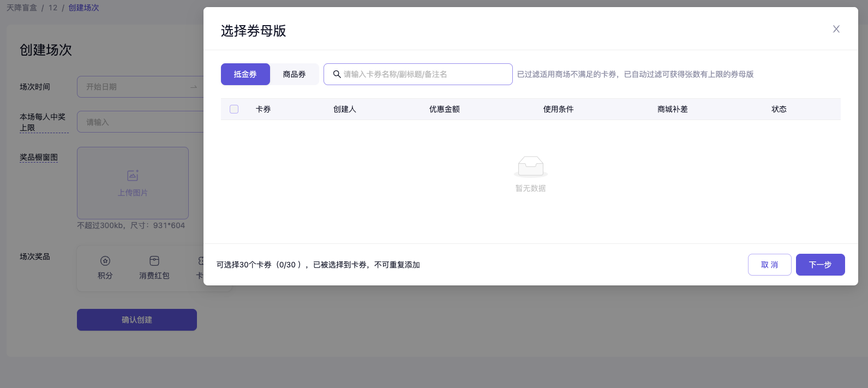Click the arrow icon in date range field
The height and width of the screenshot is (388, 868).
[194, 87]
